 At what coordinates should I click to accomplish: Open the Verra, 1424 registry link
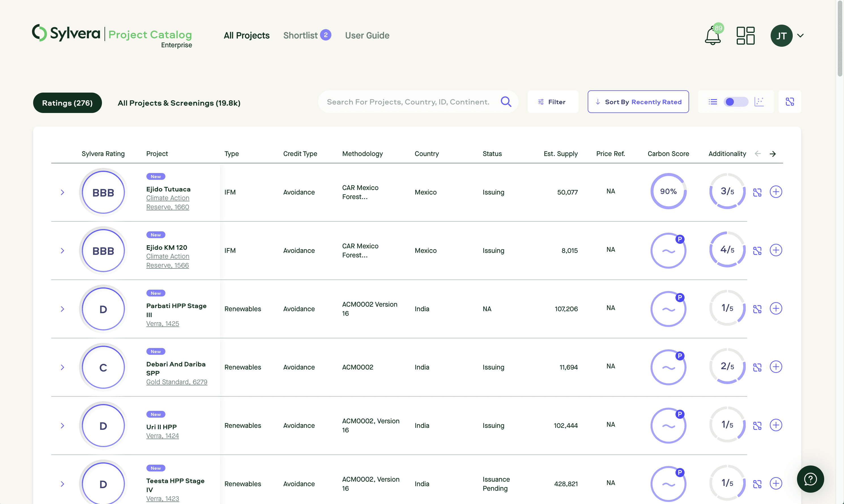[162, 436]
